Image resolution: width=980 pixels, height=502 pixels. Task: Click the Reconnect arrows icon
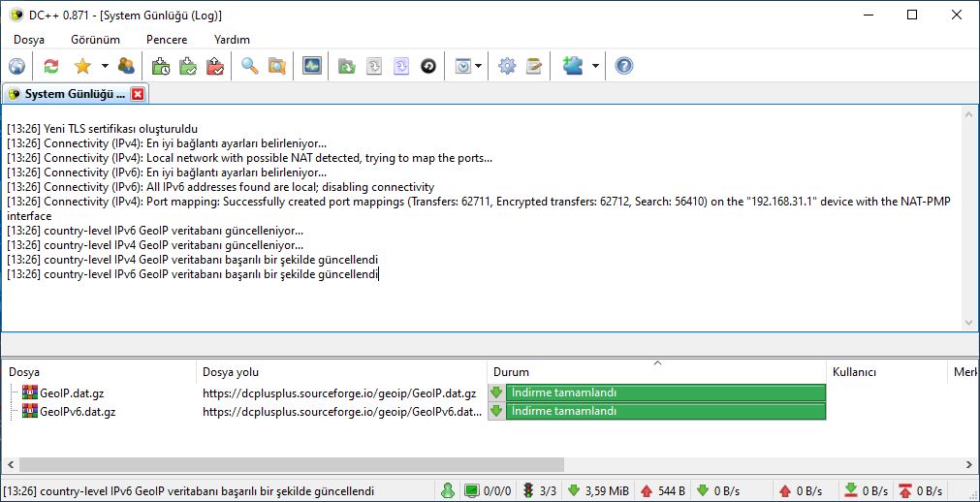(x=51, y=66)
